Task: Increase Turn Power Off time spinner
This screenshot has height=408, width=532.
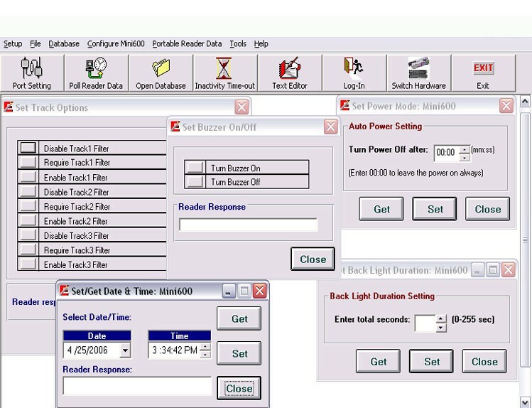Action: (x=465, y=149)
